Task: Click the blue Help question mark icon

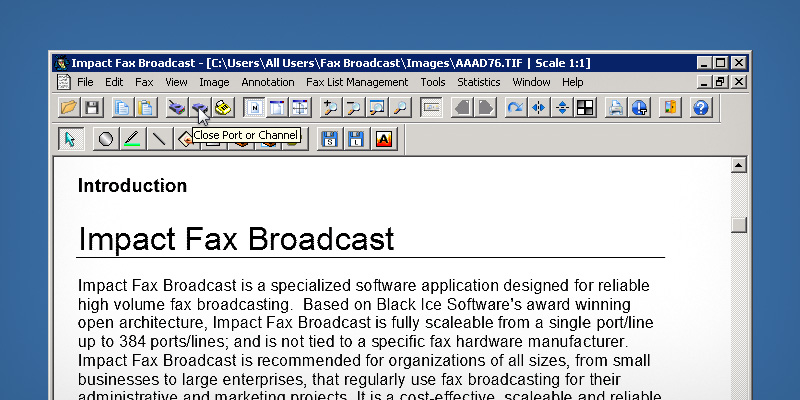Action: click(x=701, y=107)
